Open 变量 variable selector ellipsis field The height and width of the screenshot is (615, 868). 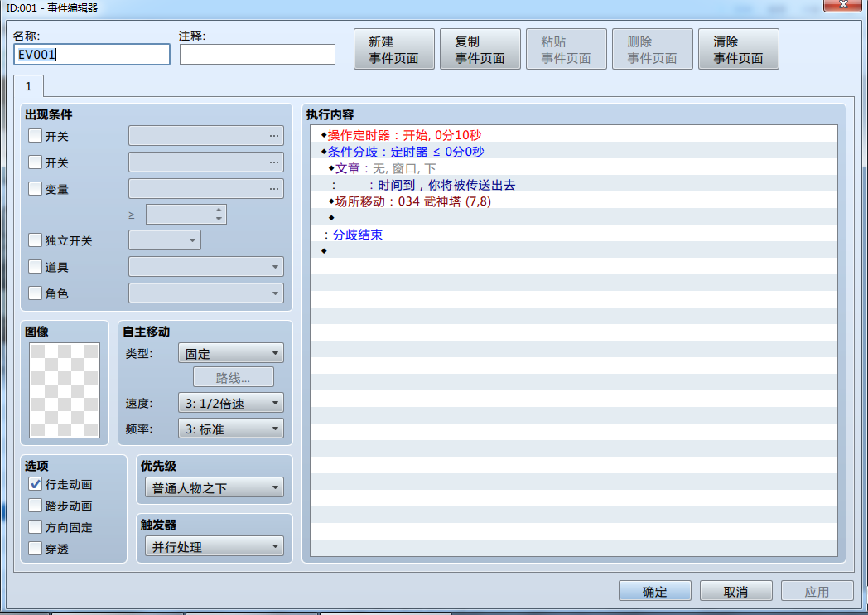(x=206, y=189)
